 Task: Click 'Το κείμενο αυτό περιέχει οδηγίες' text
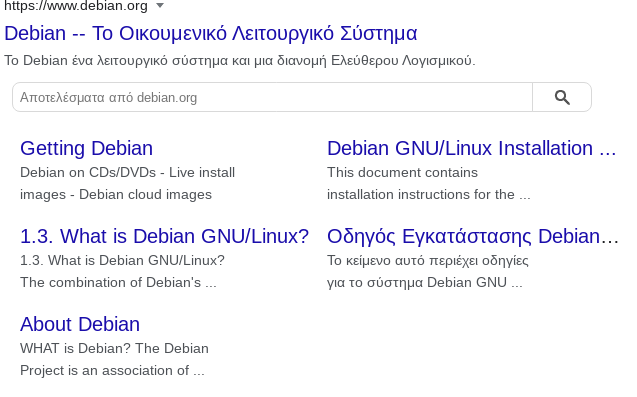(428, 260)
